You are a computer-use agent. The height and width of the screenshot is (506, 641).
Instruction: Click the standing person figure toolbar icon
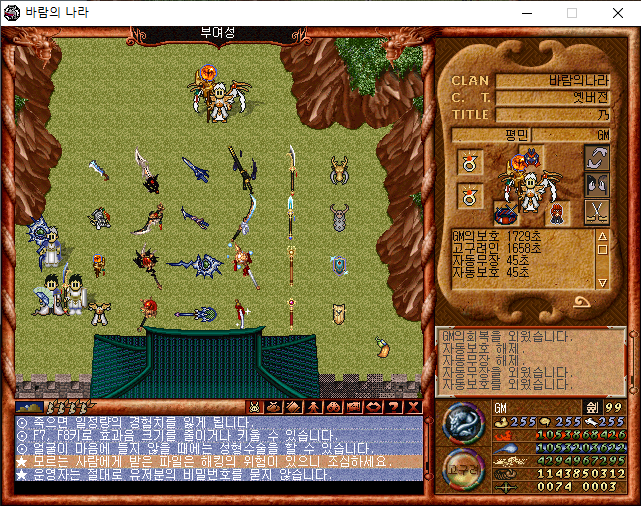coord(314,407)
